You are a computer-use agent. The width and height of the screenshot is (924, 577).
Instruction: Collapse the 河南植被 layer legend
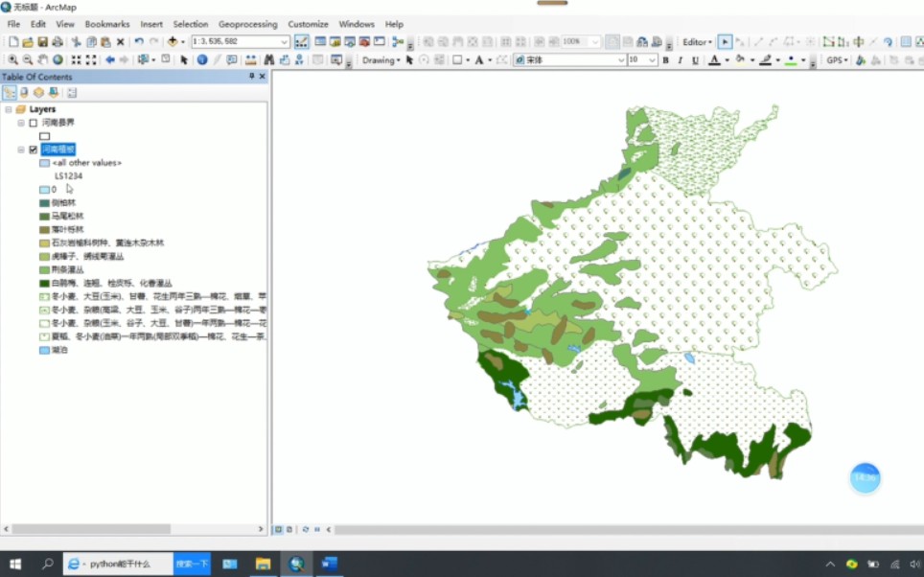point(21,150)
